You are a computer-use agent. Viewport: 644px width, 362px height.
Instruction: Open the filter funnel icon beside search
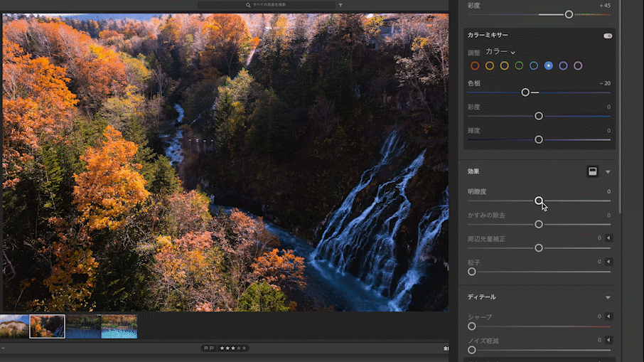click(340, 5)
